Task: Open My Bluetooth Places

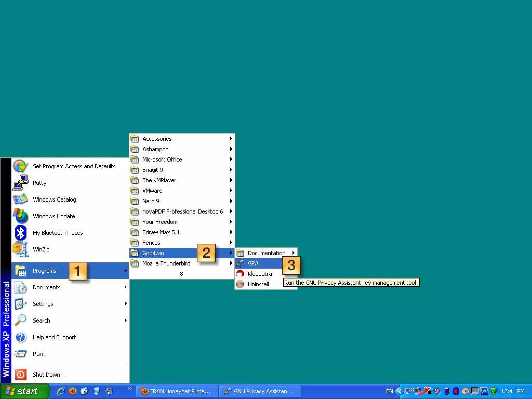Action: 57,233
